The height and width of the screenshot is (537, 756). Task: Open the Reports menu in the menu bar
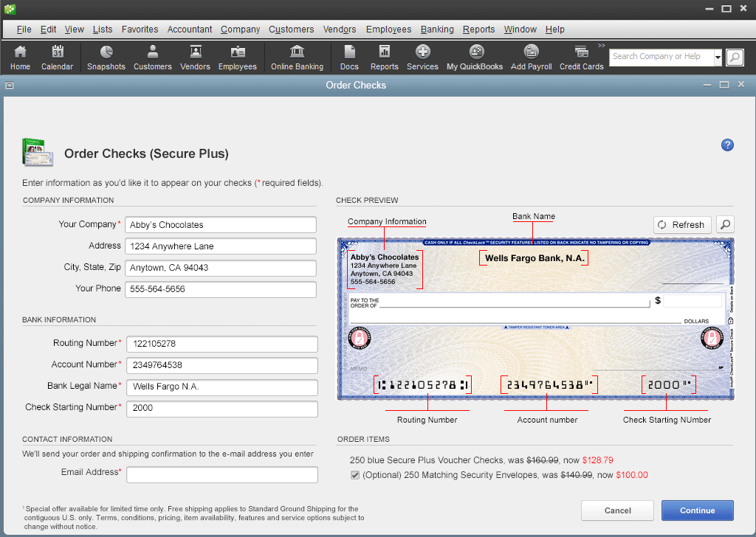tap(478, 30)
